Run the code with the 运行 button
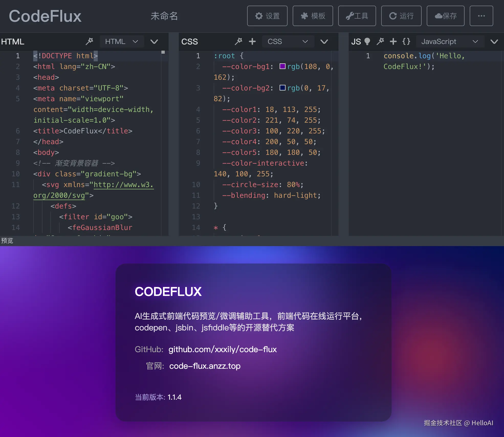504x437 pixels. click(x=401, y=16)
